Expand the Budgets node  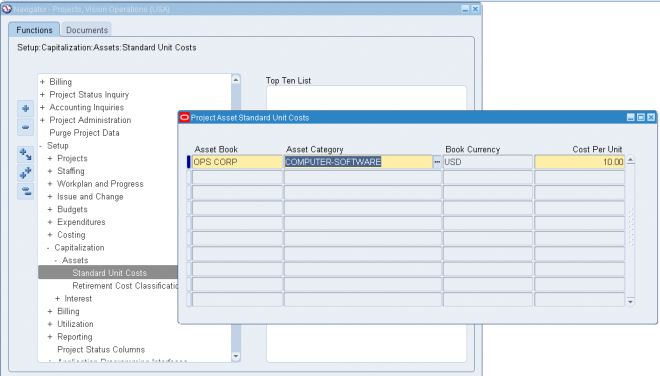[x=50, y=209]
